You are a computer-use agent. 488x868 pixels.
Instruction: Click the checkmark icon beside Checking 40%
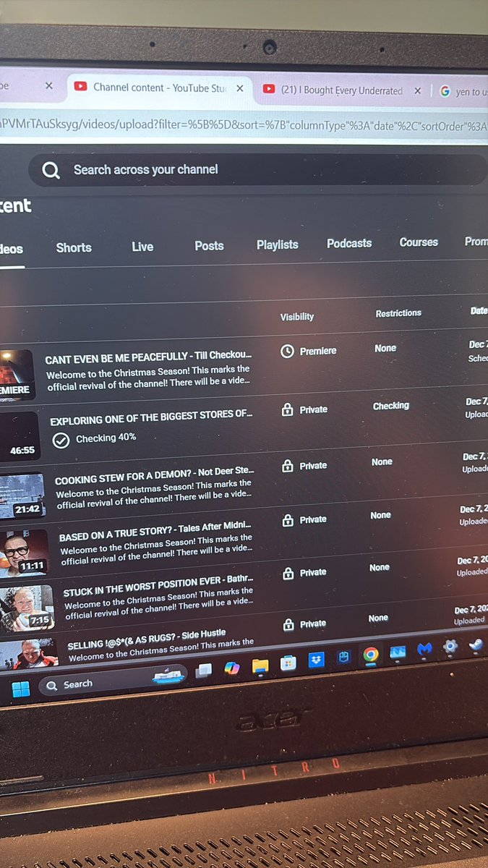[x=61, y=440]
